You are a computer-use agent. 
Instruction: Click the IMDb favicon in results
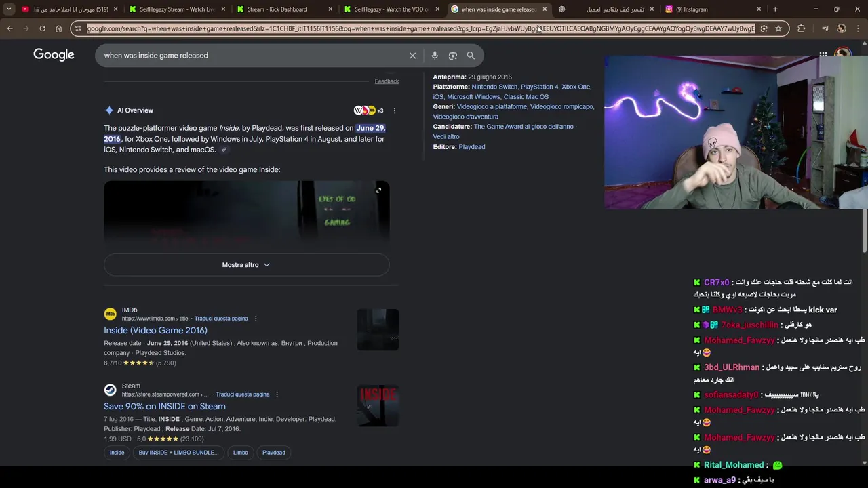pos(110,314)
